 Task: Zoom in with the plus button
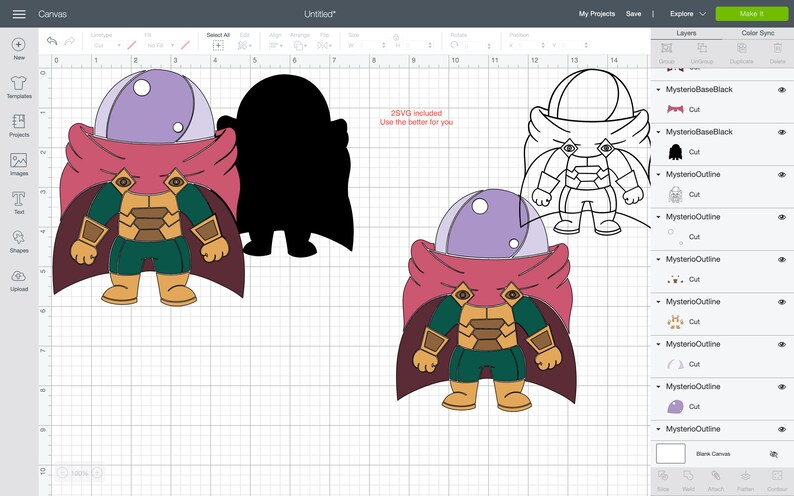[x=97, y=473]
